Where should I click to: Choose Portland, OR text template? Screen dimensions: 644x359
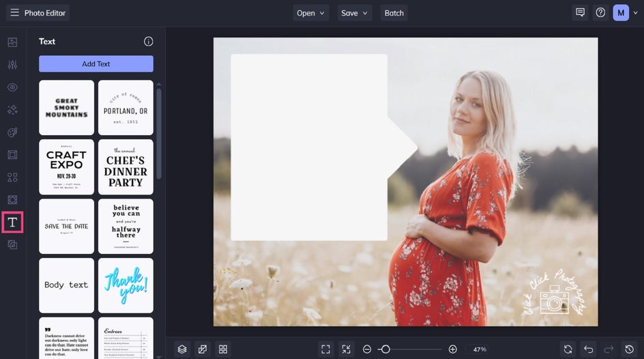click(126, 108)
